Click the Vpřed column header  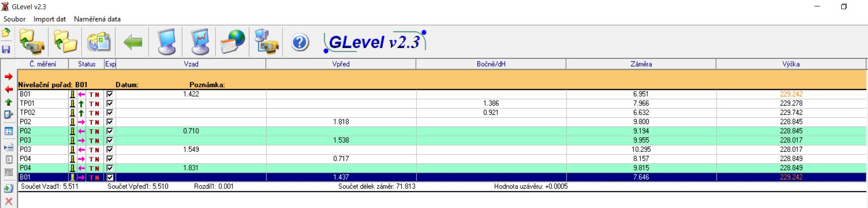tap(341, 64)
